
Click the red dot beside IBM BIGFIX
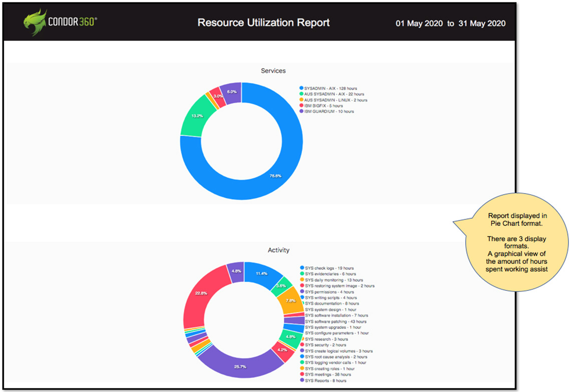click(302, 106)
